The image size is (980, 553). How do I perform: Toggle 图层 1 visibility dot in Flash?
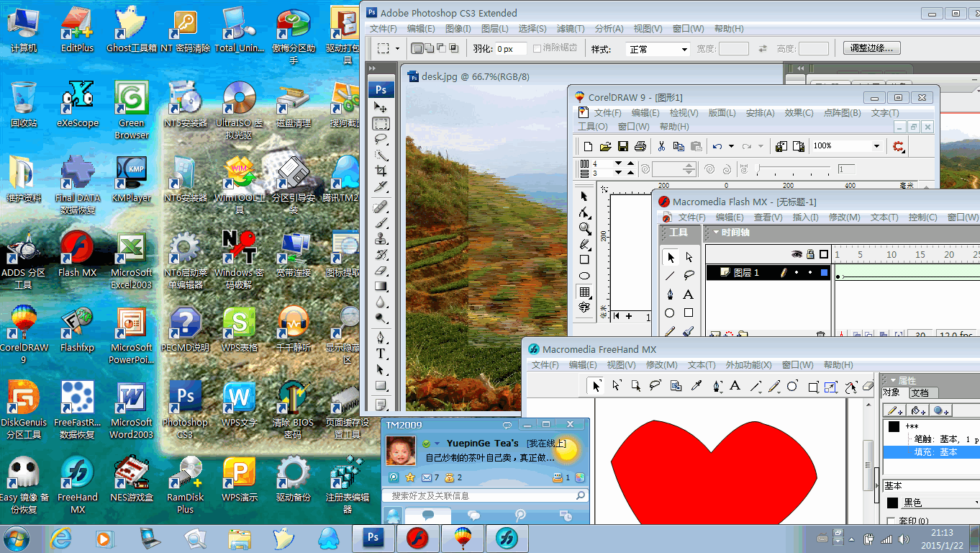pyautogui.click(x=797, y=273)
